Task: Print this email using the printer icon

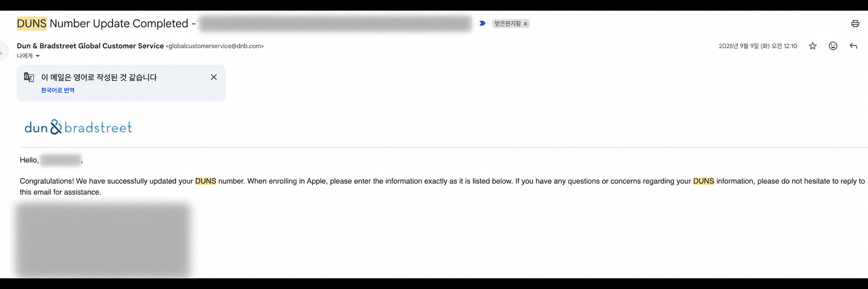Action: (x=855, y=24)
